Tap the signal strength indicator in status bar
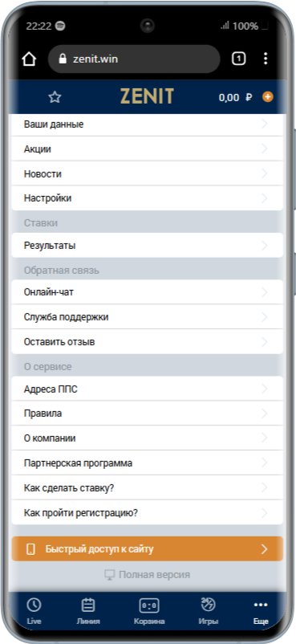This screenshot has width=296, height=644. [x=225, y=26]
